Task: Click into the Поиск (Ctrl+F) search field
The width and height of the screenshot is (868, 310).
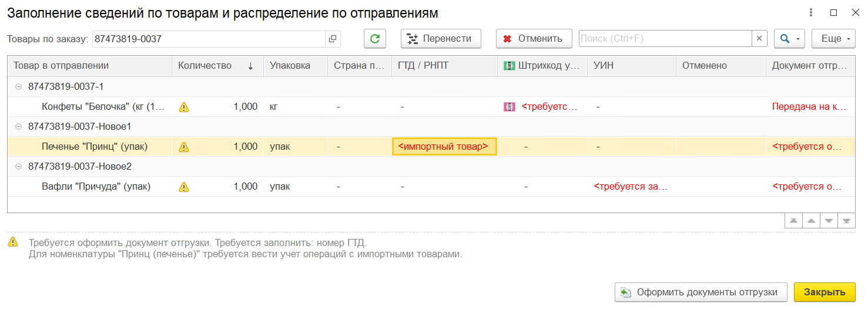Action: pyautogui.click(x=664, y=39)
